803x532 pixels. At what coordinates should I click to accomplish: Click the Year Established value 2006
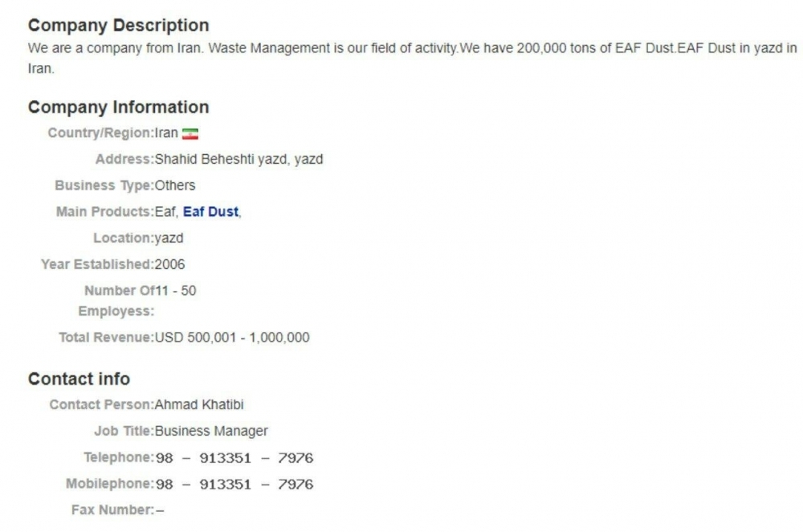pyautogui.click(x=169, y=265)
